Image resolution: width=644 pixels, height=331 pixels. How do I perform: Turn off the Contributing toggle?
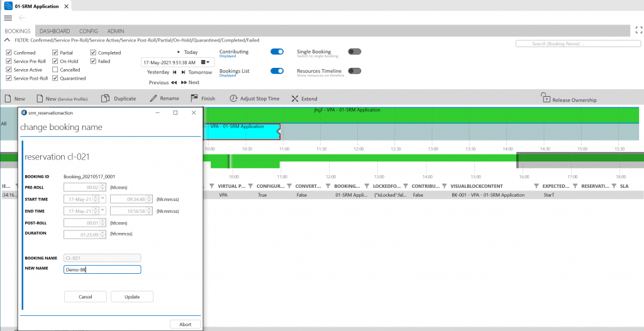click(x=277, y=52)
